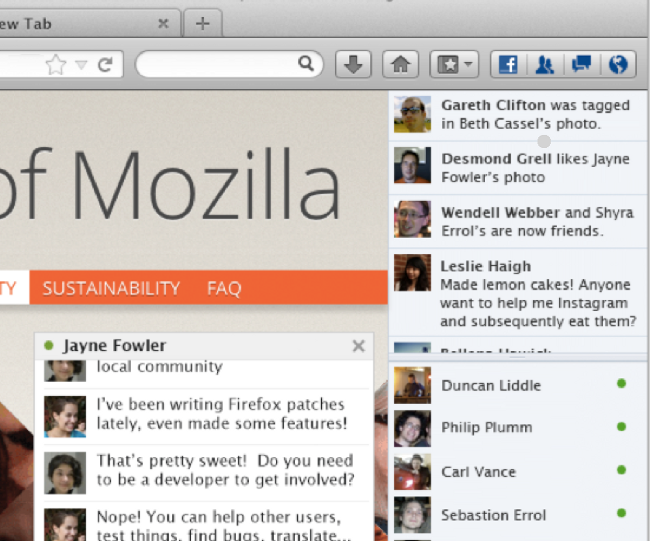Open a new tab with plus button
Viewport: 650px width, 541px height.
(203, 24)
